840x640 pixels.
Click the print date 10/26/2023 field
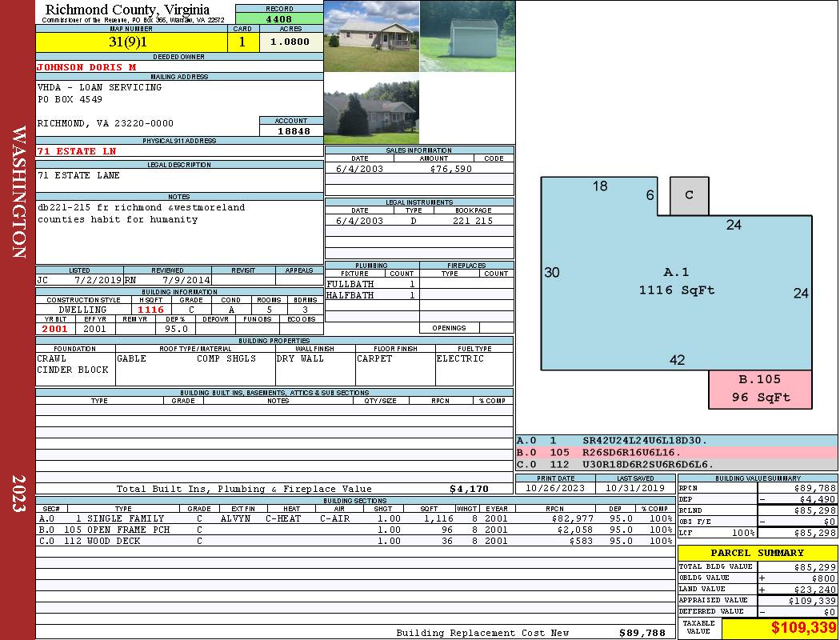[555, 488]
